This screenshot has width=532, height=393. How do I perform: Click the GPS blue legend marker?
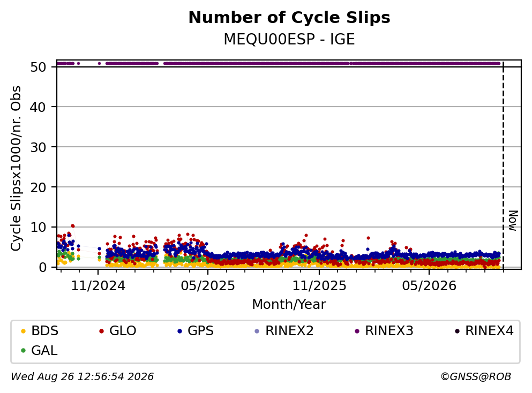(179, 331)
